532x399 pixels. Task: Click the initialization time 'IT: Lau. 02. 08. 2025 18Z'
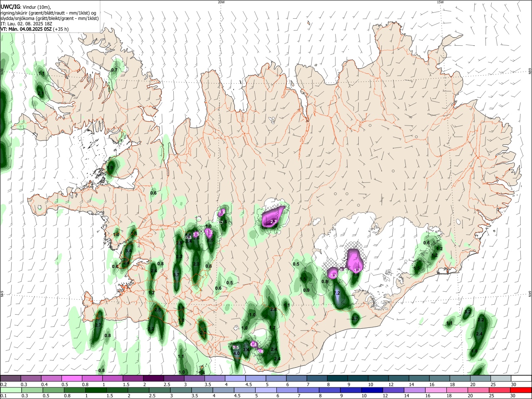(x=26, y=24)
